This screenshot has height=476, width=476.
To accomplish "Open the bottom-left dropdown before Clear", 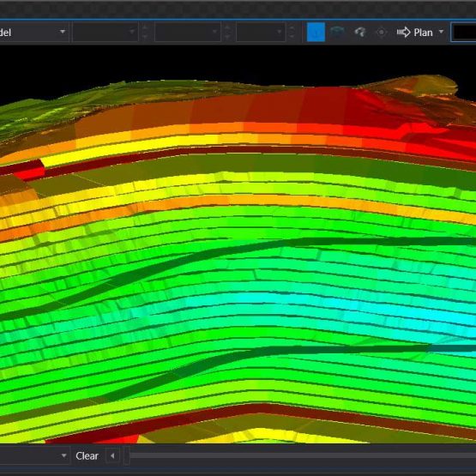I will pyautogui.click(x=34, y=455).
